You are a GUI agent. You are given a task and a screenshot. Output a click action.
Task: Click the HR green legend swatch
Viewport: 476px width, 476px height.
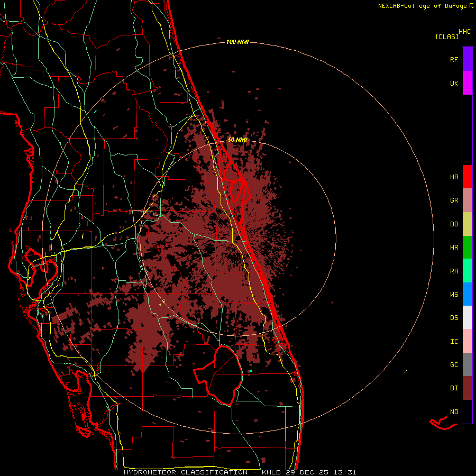(467, 248)
